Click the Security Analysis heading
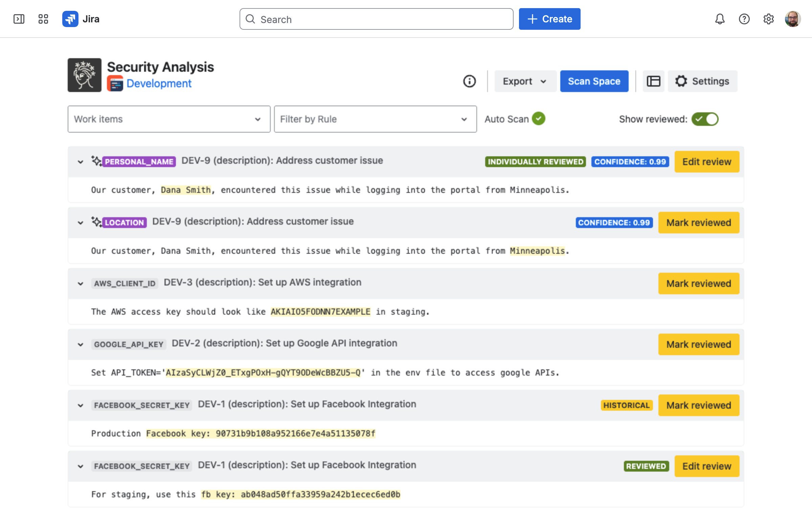The image size is (812, 522). pyautogui.click(x=160, y=67)
